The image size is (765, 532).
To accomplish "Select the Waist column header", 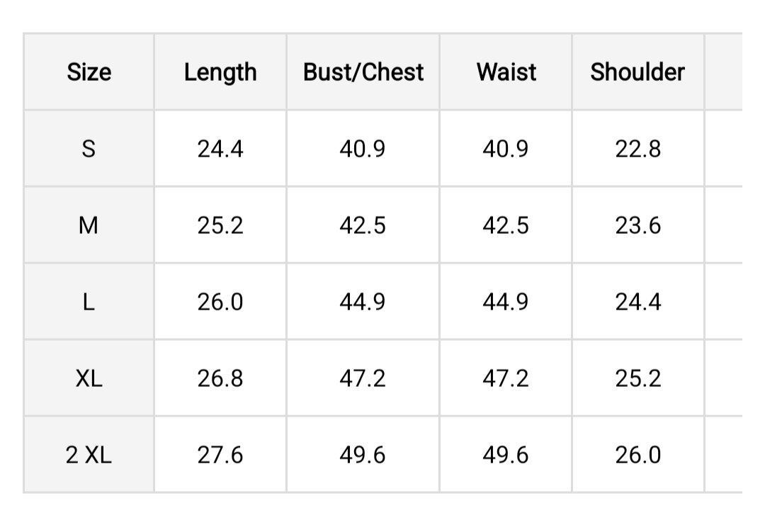I will [x=506, y=72].
